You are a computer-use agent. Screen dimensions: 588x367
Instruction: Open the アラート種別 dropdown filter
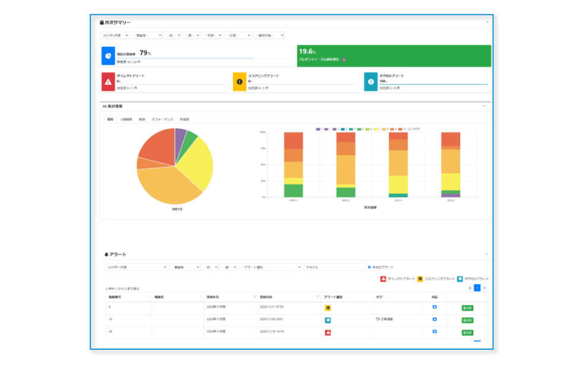[270, 267]
